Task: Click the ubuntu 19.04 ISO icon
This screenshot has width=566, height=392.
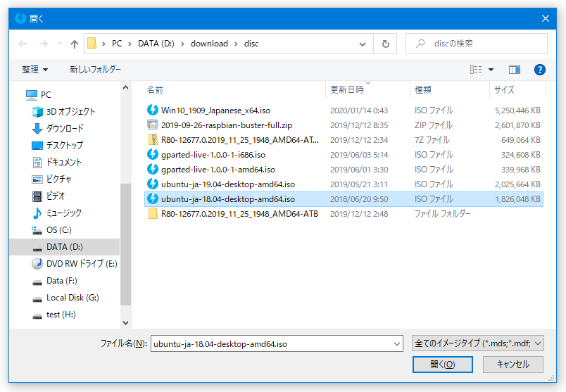Action: (x=153, y=184)
